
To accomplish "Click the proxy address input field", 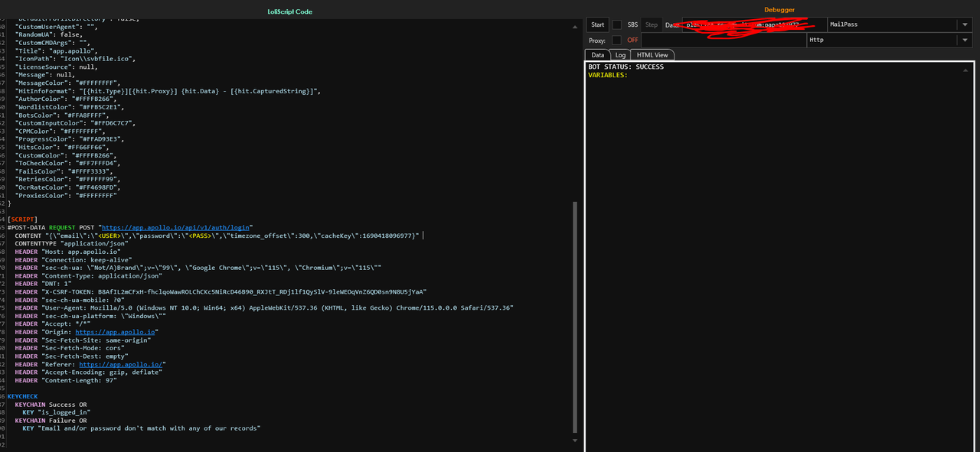I will pyautogui.click(x=724, y=41).
